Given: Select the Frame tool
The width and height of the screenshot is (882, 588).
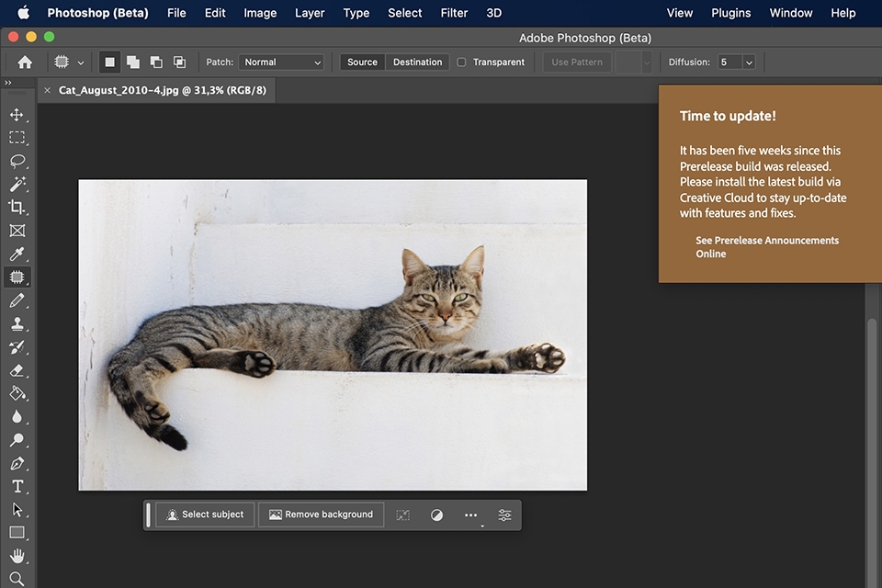Looking at the screenshot, I should coord(17,231).
